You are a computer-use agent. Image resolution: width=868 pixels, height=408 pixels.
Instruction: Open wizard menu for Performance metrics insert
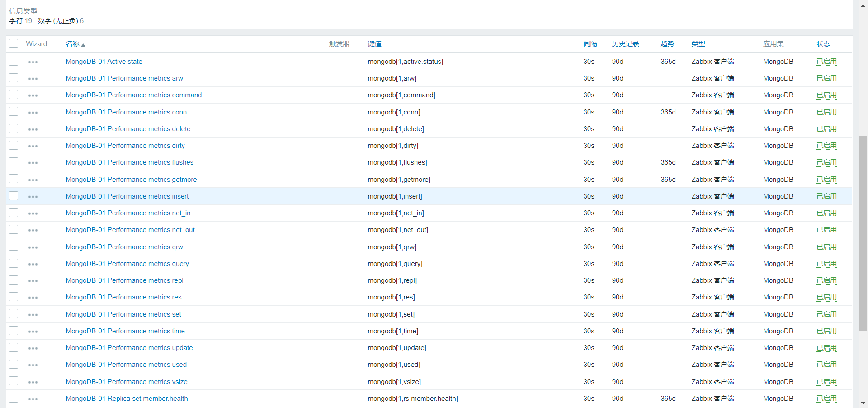tap(33, 197)
